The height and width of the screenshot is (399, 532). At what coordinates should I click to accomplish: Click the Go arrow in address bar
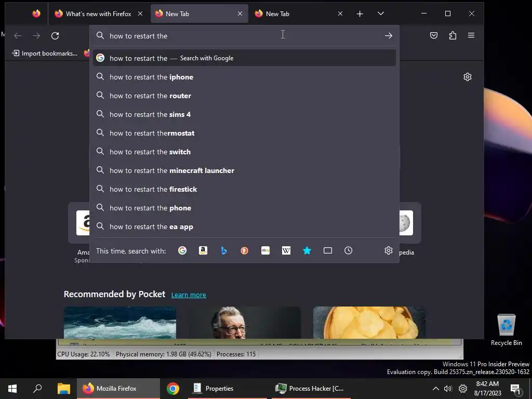pos(389,36)
